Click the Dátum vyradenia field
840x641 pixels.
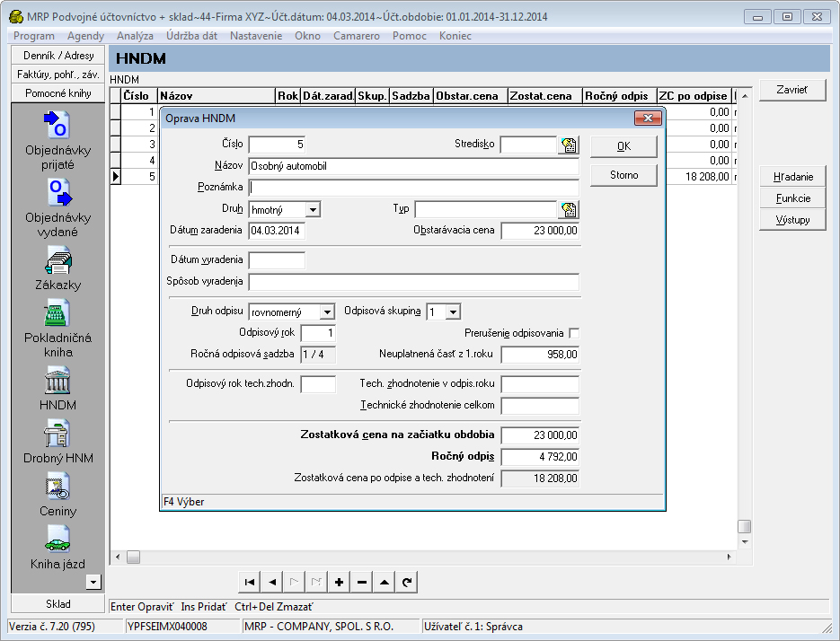point(277,260)
